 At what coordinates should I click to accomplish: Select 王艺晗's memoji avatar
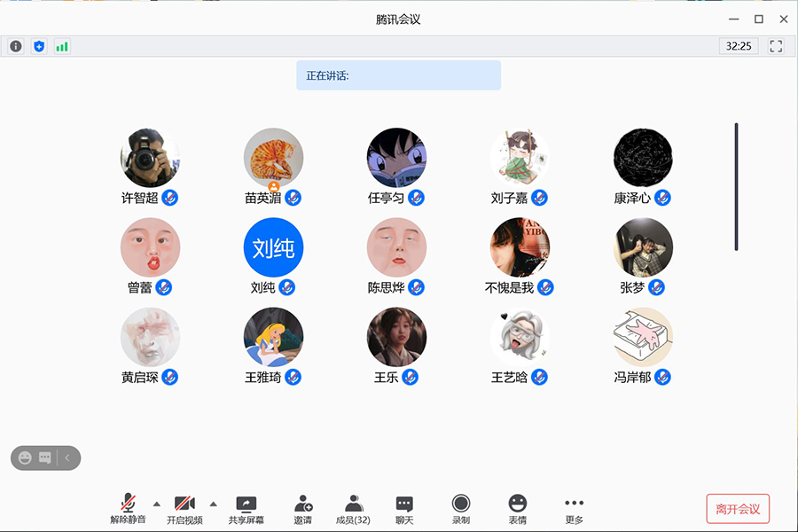(520, 337)
